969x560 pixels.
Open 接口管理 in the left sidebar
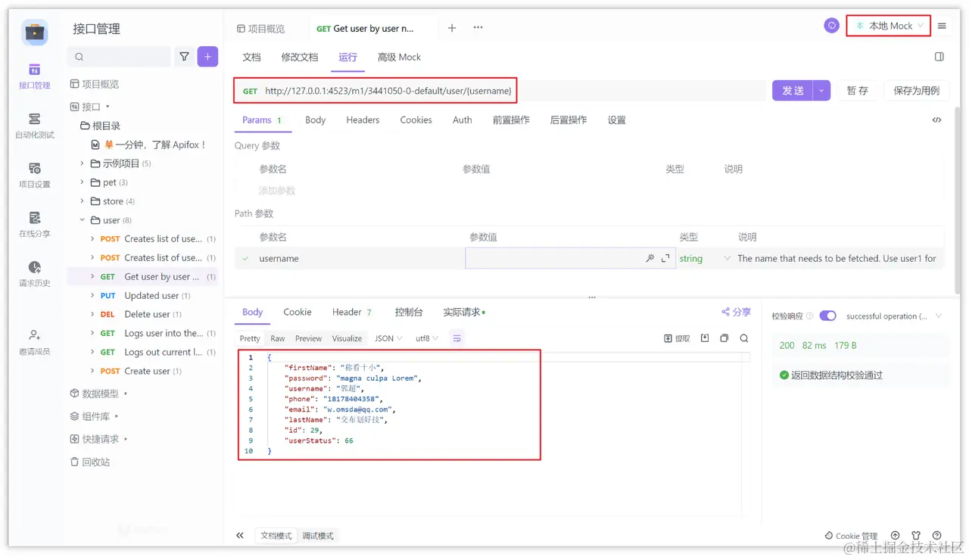click(x=35, y=76)
